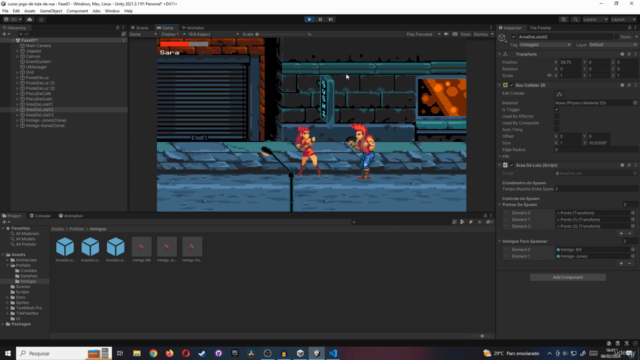Collapse the Pontos De Spawn list
Viewport: 640px width, 360px height.
point(500,205)
